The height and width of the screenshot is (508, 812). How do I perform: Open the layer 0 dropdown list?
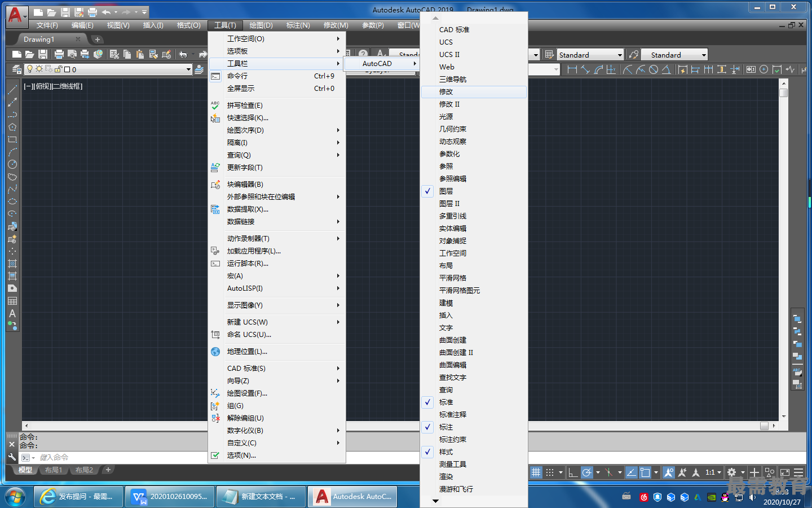(188, 69)
